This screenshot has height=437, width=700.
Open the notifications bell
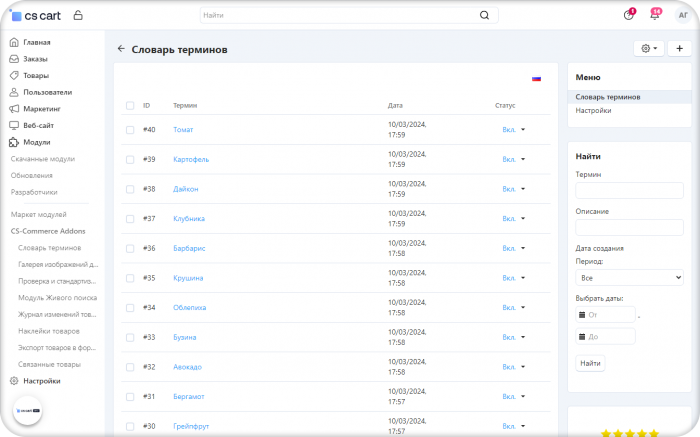(x=655, y=15)
